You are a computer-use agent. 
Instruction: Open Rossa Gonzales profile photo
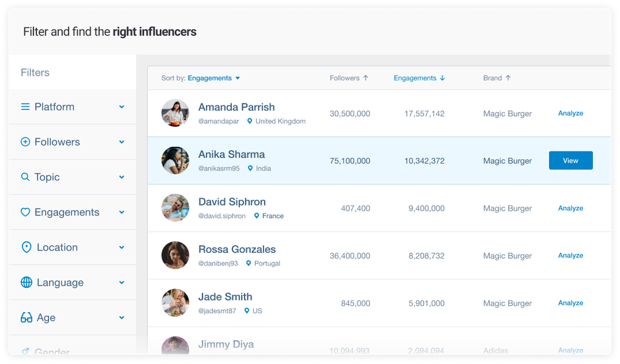click(x=175, y=255)
